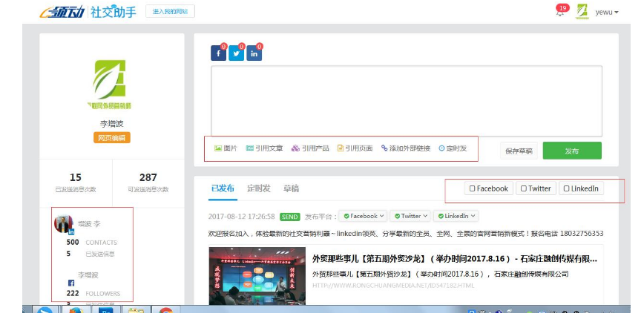Switch to the 草稿 drafts tab
This screenshot has height=322, width=644.
(291, 188)
